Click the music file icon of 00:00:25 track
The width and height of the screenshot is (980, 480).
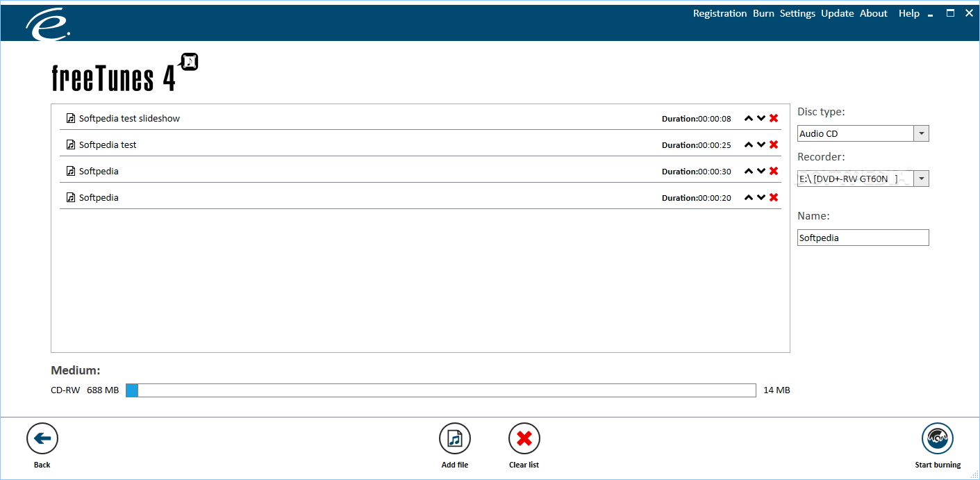pyautogui.click(x=71, y=144)
